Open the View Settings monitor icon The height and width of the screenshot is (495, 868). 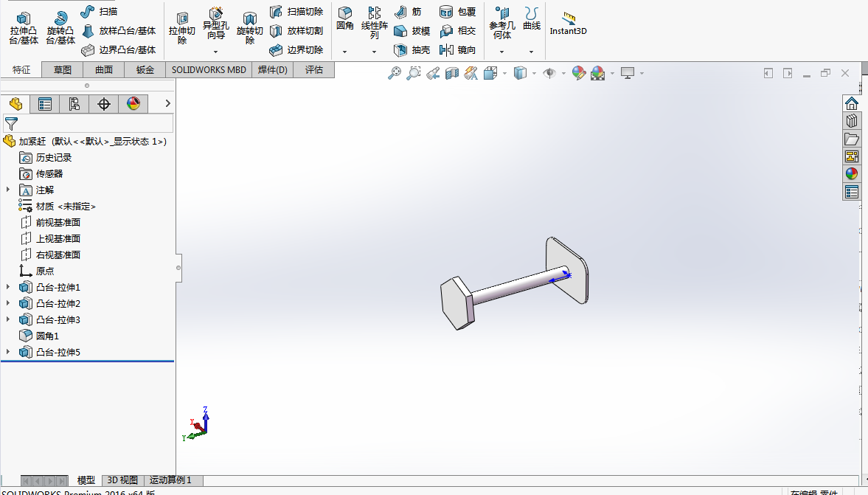627,73
